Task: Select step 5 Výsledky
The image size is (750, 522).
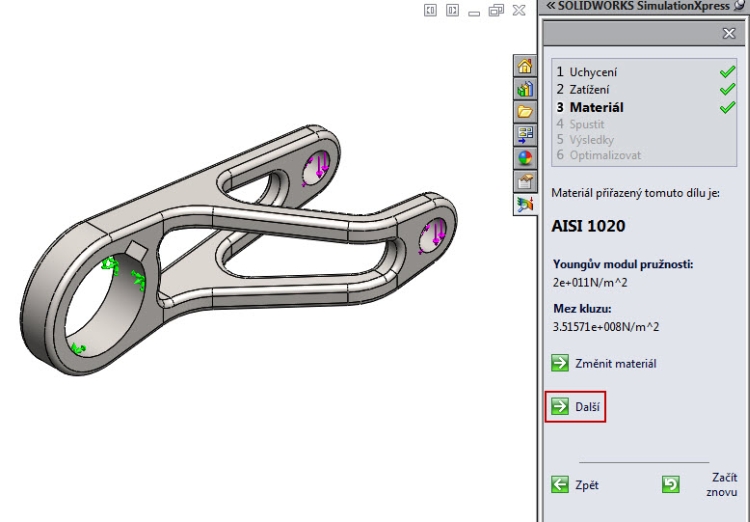Action: coord(585,140)
